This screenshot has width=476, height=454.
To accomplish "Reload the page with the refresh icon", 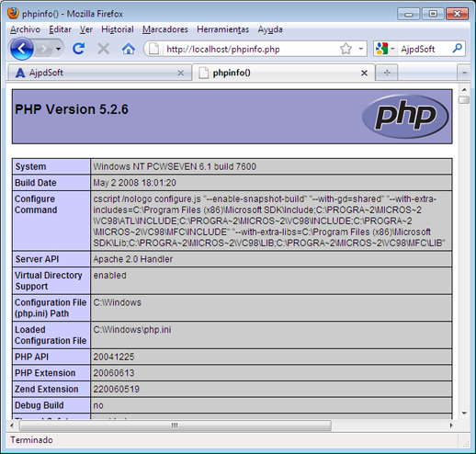I will tap(79, 49).
